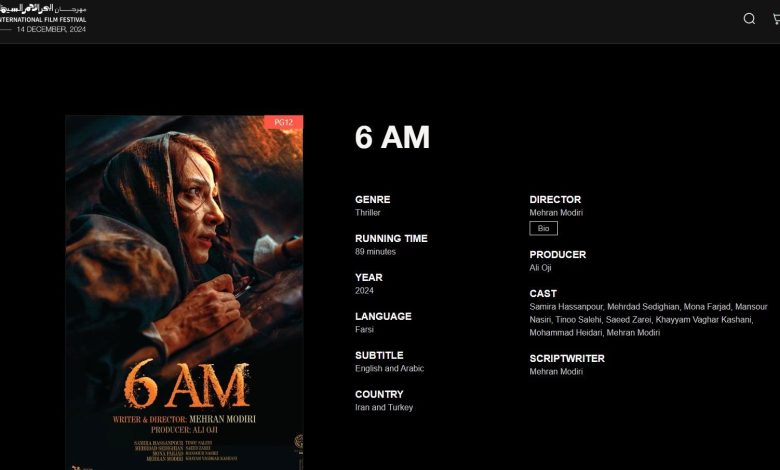Click the 6 AM film title

point(392,137)
